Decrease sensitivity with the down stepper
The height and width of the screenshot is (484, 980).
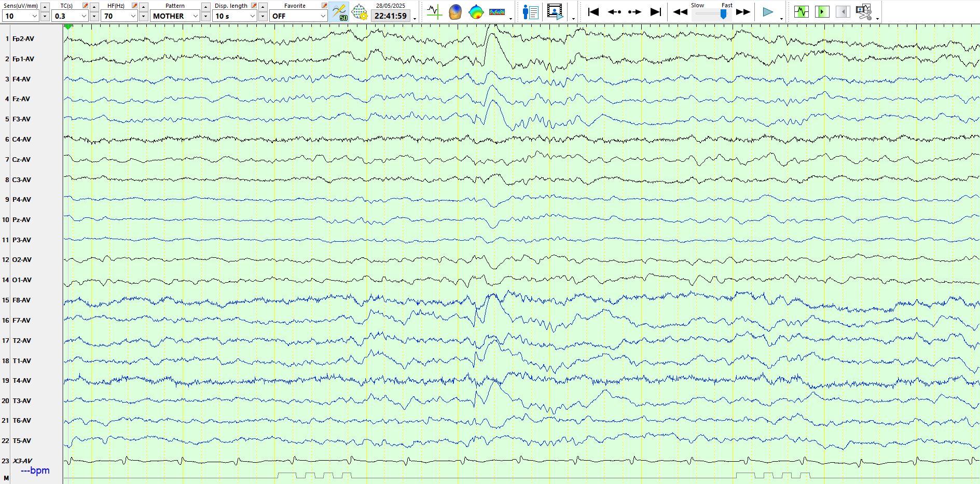(x=45, y=16)
